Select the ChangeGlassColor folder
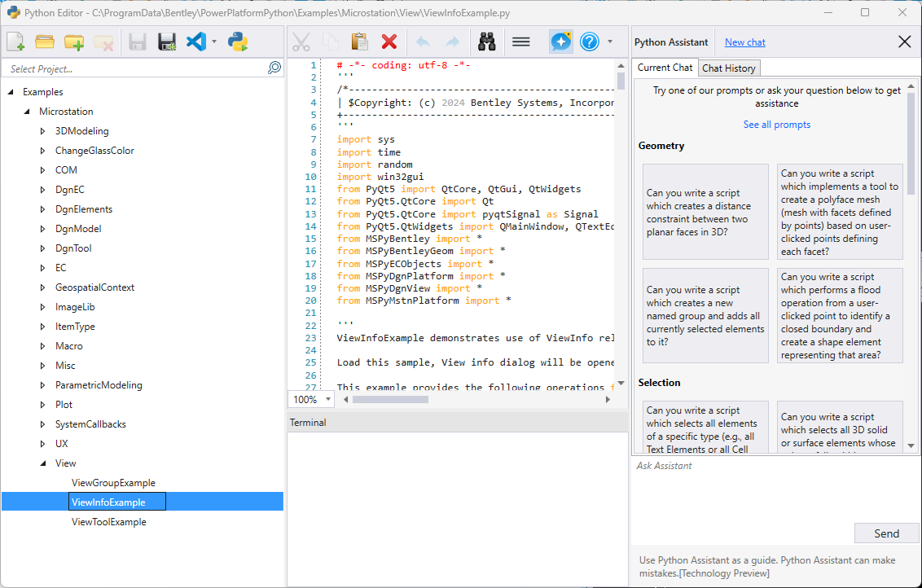This screenshot has height=588, width=922. [94, 151]
